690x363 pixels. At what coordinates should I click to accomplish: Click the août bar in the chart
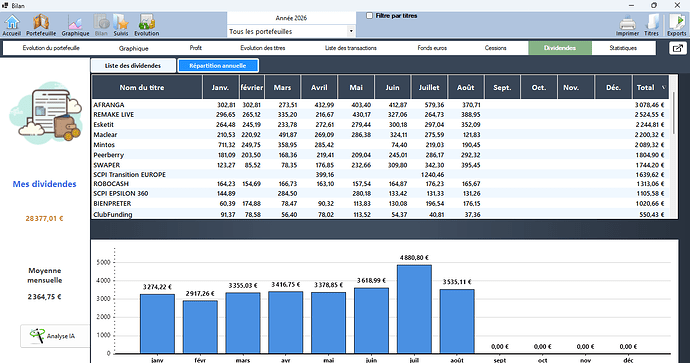pos(457,321)
